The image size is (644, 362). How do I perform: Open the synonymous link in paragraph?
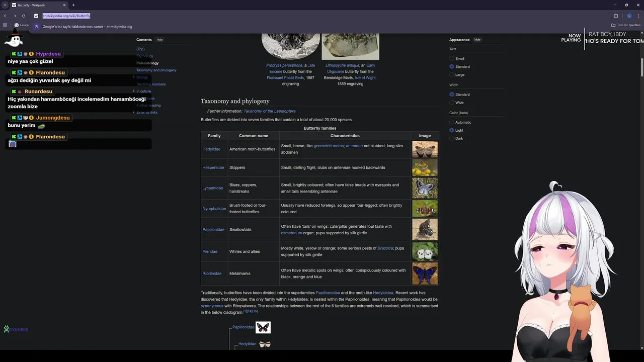click(212, 306)
